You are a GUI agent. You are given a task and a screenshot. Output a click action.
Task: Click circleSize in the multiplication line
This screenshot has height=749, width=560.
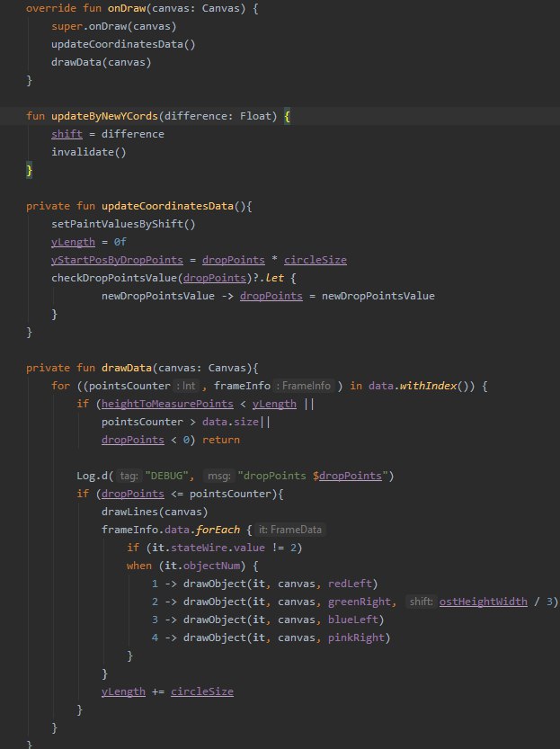tap(316, 260)
